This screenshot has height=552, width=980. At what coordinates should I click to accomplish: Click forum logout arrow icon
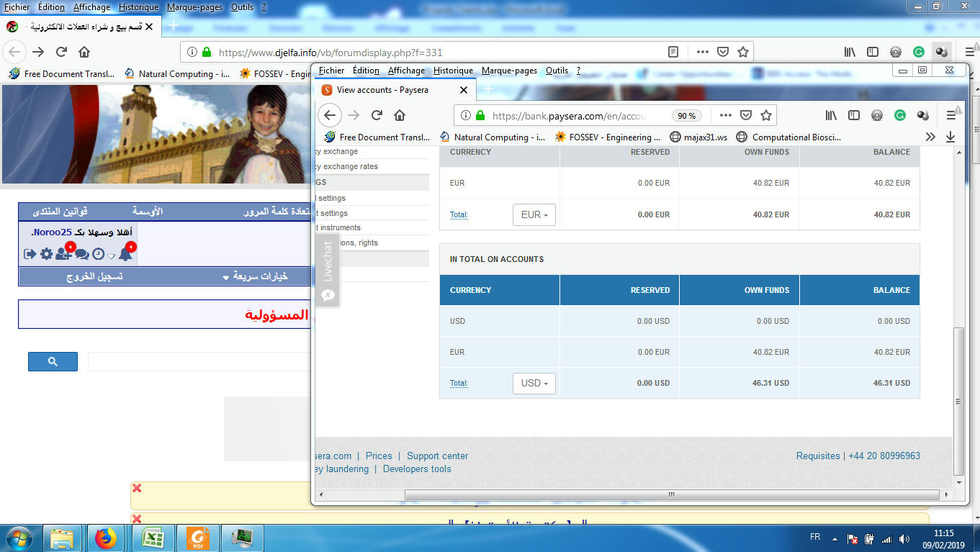pos(30,254)
